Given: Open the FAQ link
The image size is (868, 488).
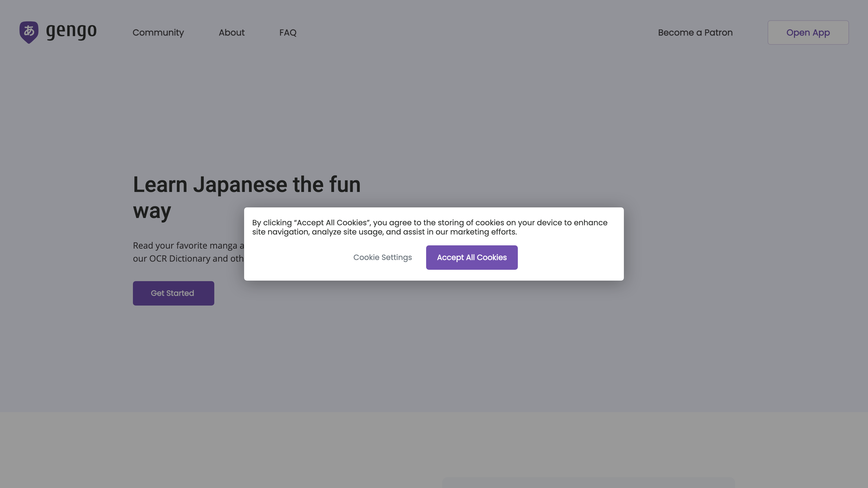Looking at the screenshot, I should pyautogui.click(x=288, y=33).
